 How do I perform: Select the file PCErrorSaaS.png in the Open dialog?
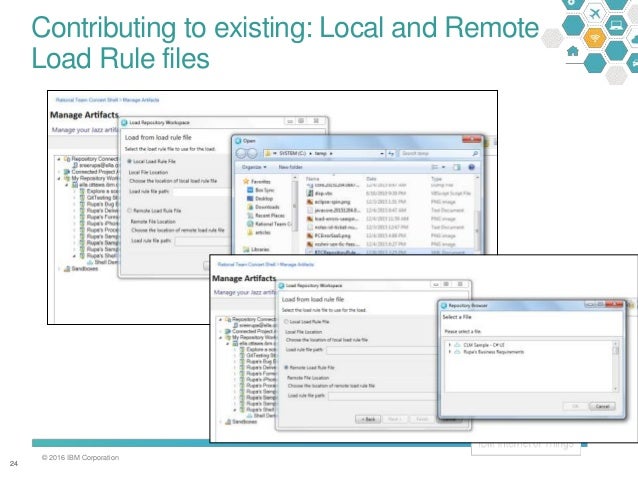[x=328, y=236]
